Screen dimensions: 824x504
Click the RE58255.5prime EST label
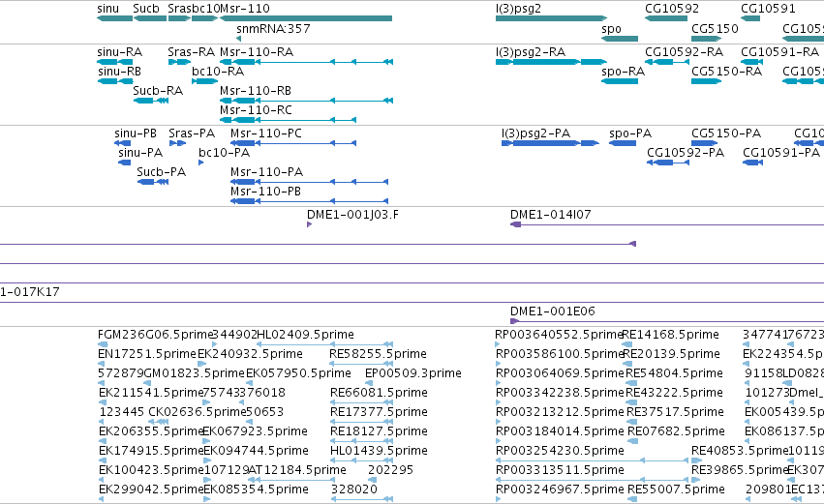tap(378, 354)
